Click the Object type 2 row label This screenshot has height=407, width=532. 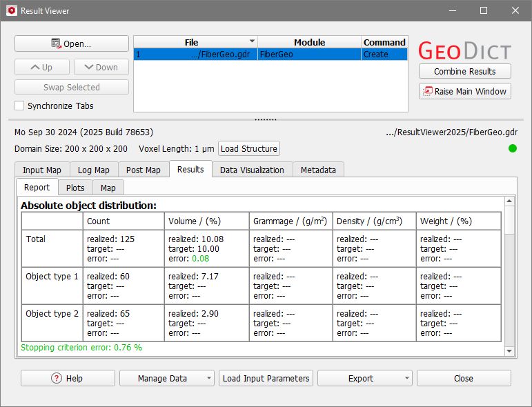52,314
